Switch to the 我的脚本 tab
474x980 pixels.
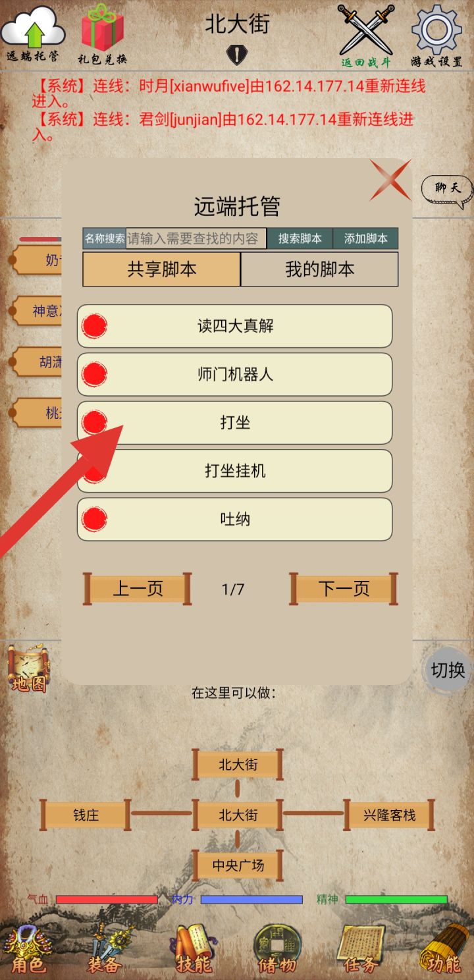[319, 269]
